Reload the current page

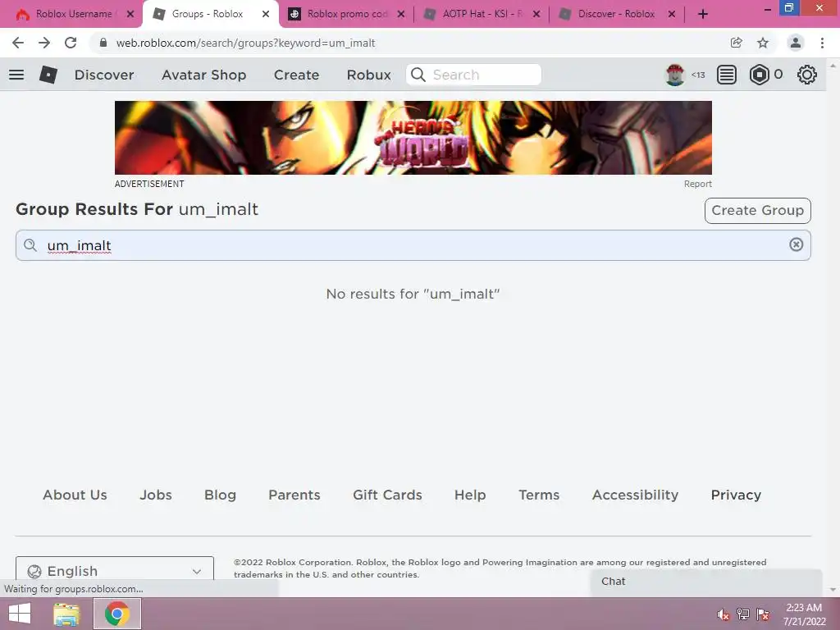pos(71,43)
